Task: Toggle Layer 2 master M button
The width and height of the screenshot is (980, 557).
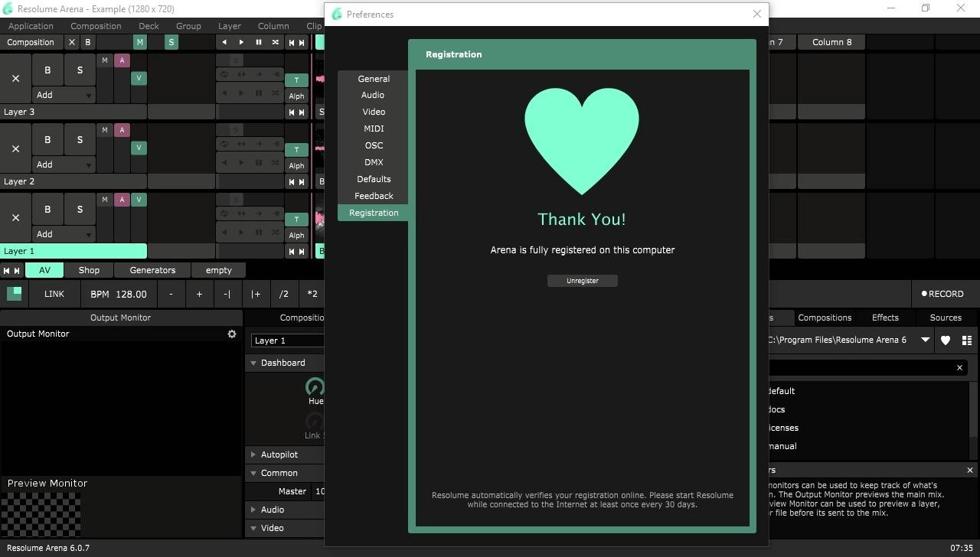Action: (105, 130)
